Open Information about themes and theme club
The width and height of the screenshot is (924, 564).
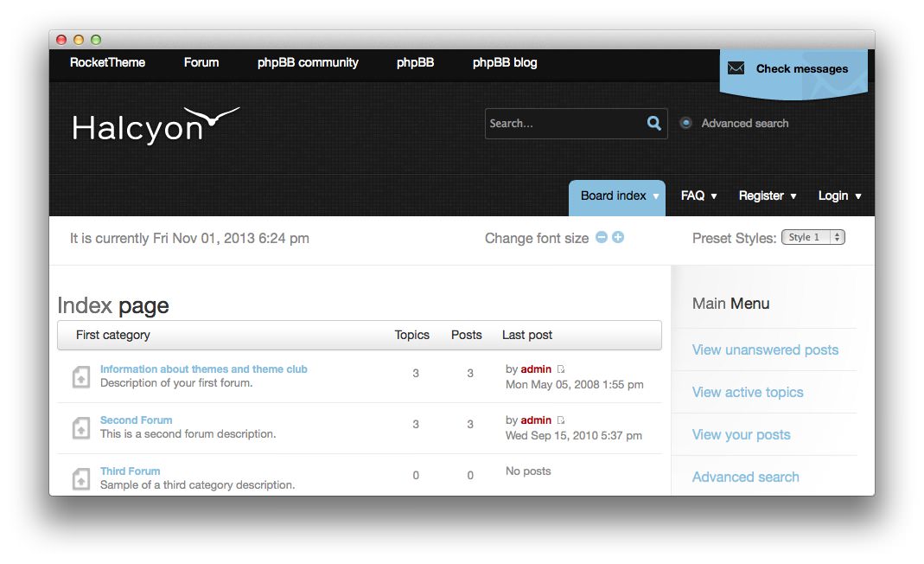pos(203,369)
